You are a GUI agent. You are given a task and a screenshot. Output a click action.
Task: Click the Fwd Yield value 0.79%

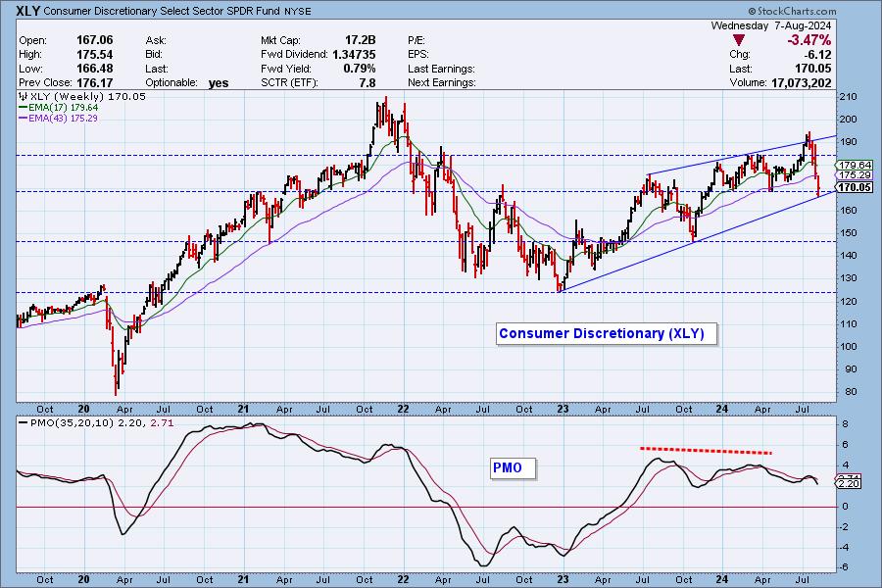click(x=360, y=69)
